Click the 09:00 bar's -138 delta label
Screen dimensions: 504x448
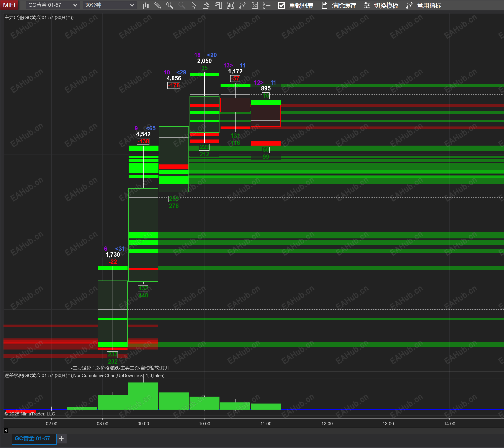coord(143,141)
